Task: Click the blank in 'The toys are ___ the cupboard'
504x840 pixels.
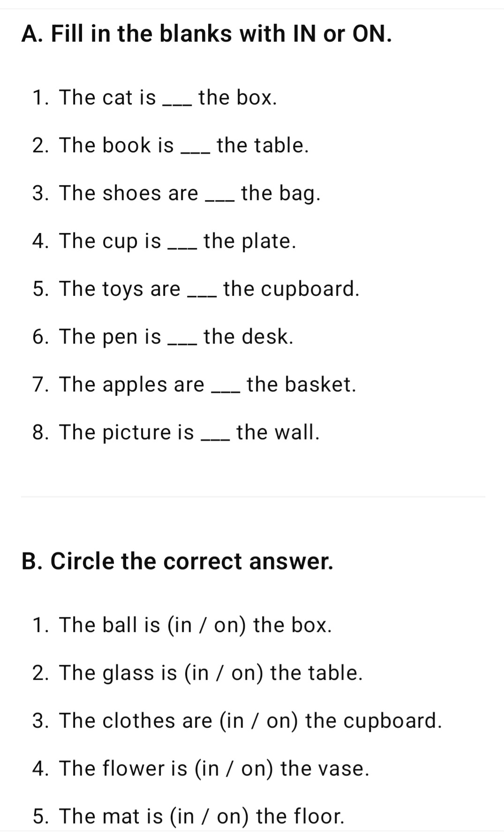Action: 202,295
